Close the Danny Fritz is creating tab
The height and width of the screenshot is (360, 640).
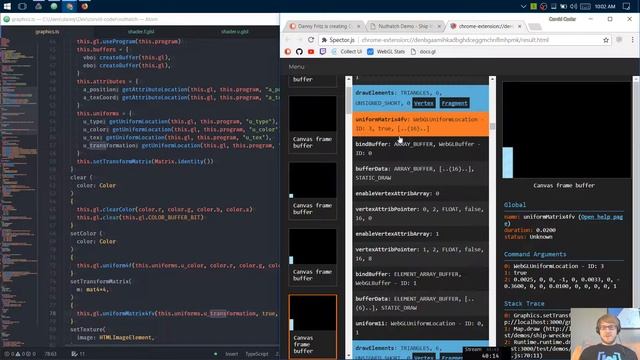(359, 26)
